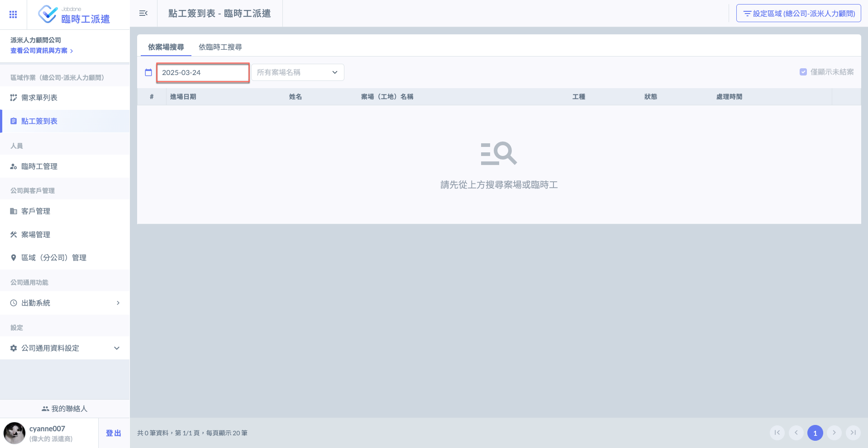Screen dimensions: 868x448
Task: Open 我的聯絡人 contacts
Action: click(x=65, y=409)
